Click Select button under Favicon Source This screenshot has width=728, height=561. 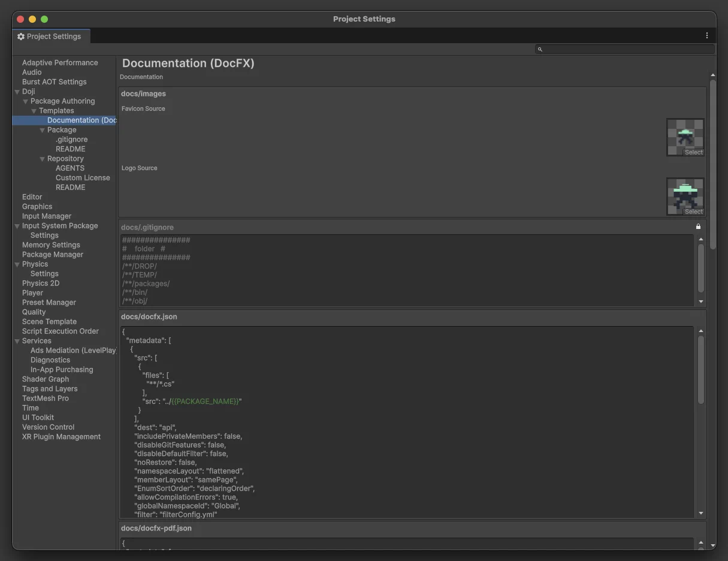tap(694, 152)
